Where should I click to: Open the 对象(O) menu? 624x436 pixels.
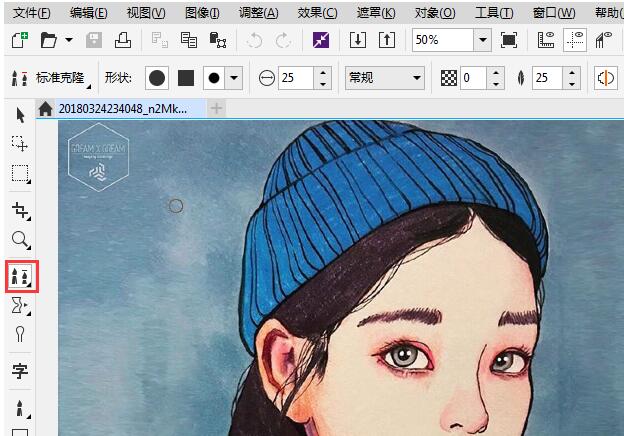[x=435, y=13]
